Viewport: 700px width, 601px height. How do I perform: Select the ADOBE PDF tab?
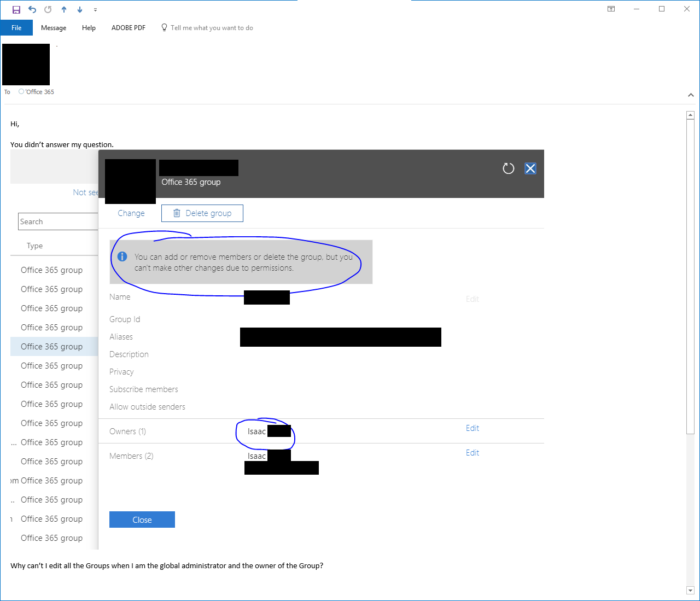[129, 28]
